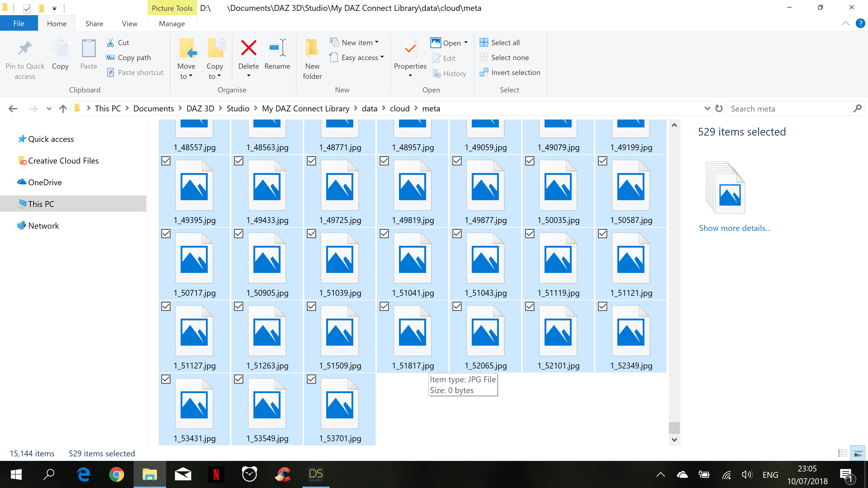Switch to the View ribbon tab
Screen dimensions: 868x488
(x=129, y=23)
